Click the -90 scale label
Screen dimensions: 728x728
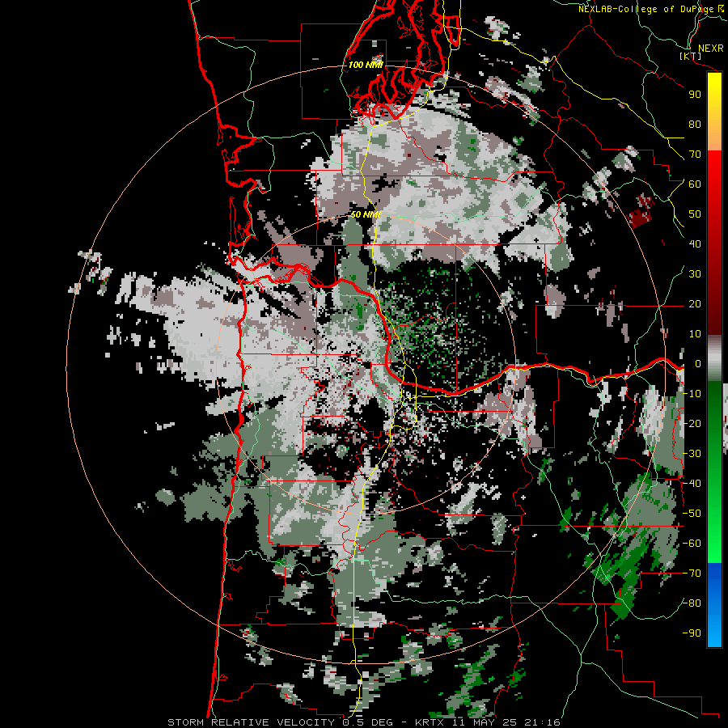coord(692,633)
